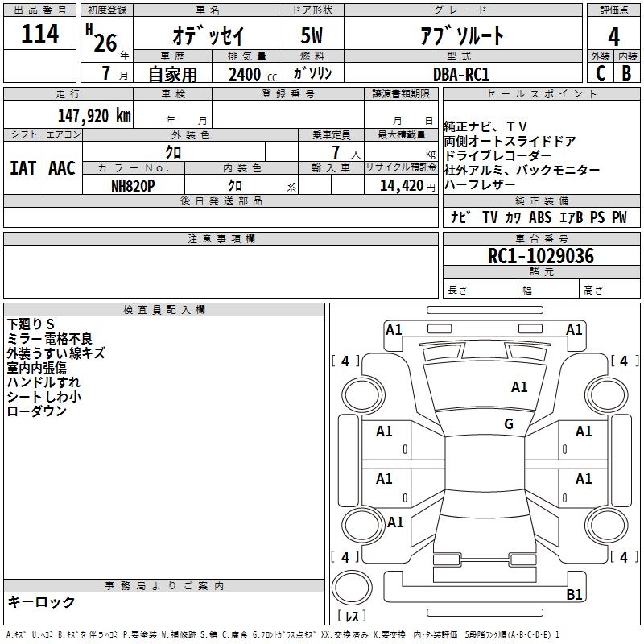The width and height of the screenshot is (644, 644).
Task: Click A1 mark on the hood diagram
Action: [x=519, y=386]
